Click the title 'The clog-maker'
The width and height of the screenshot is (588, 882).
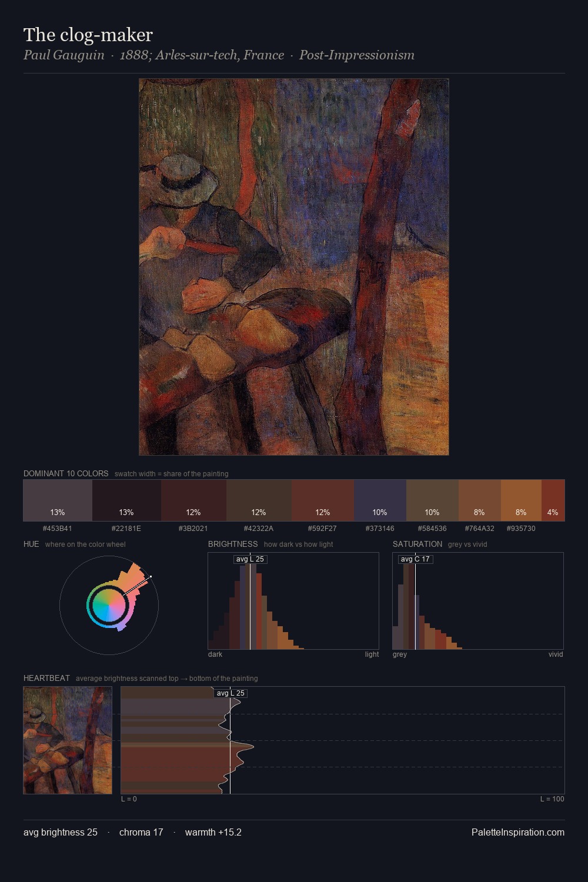click(x=88, y=35)
